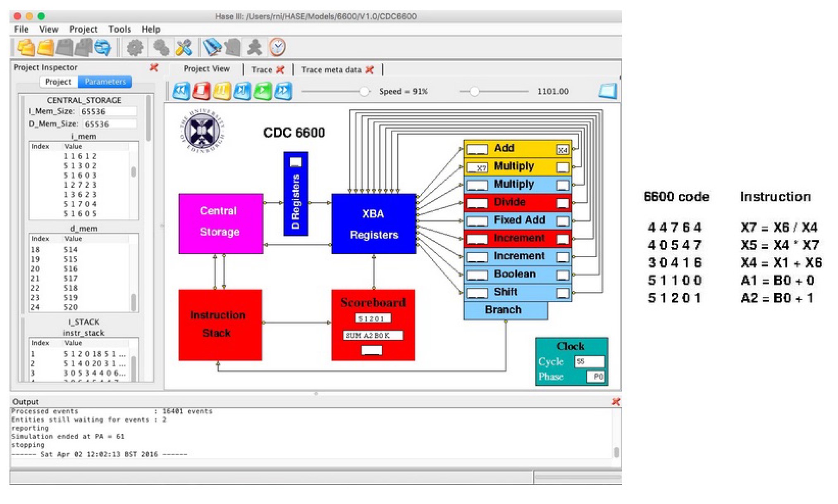Switch to the Project View tab

click(206, 69)
